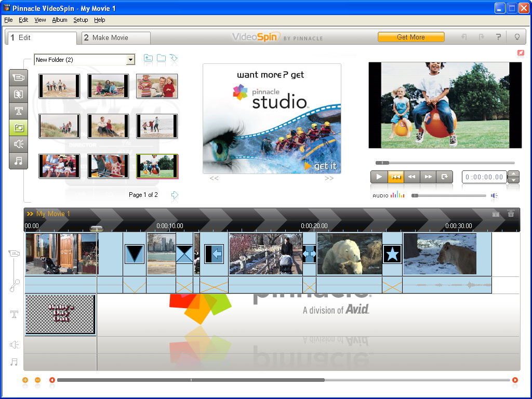Select the downward triangle wipe transition

coord(135,254)
